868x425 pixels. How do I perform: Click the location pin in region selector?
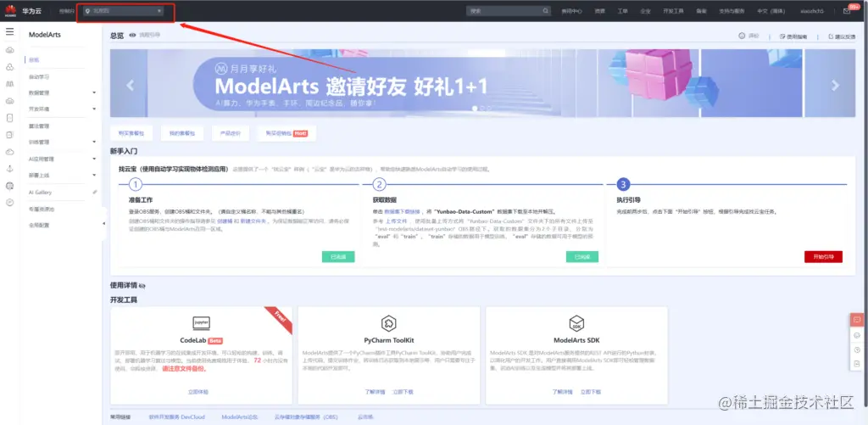(87, 10)
